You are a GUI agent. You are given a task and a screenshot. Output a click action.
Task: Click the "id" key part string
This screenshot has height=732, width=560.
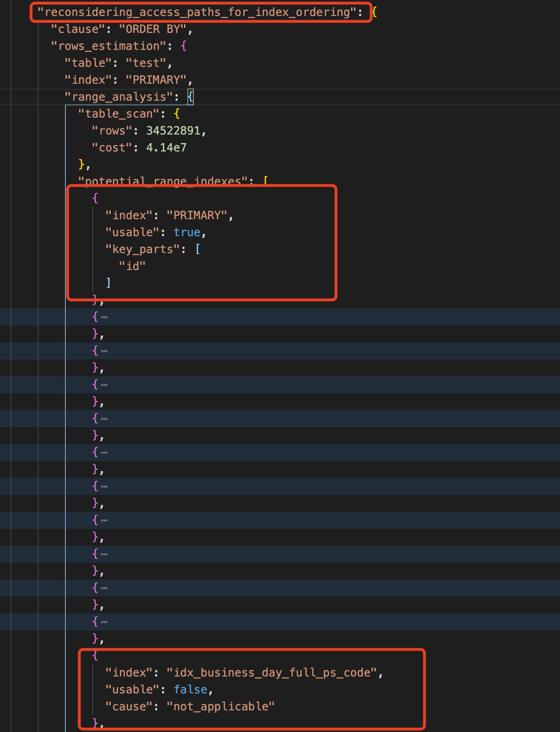132,266
